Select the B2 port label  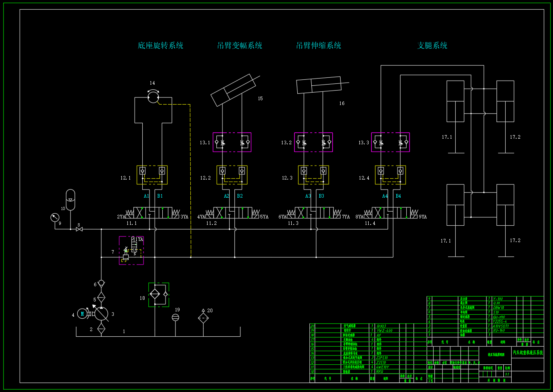pyautogui.click(x=240, y=196)
